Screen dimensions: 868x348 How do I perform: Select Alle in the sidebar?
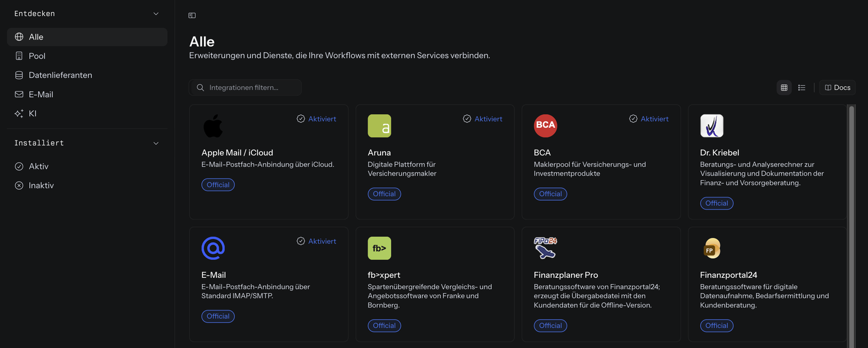(87, 37)
